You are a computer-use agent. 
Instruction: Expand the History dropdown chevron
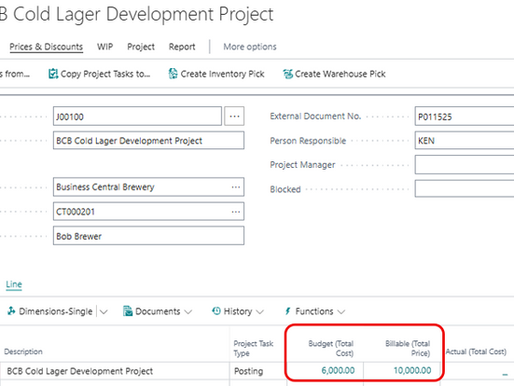point(260,312)
